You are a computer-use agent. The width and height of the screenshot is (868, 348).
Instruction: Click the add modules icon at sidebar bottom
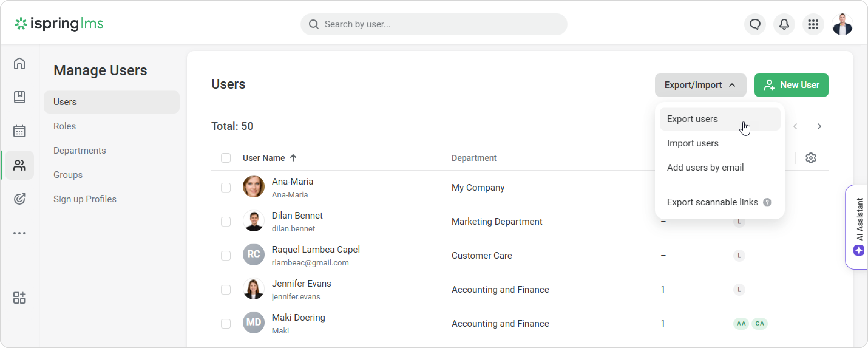click(x=19, y=297)
